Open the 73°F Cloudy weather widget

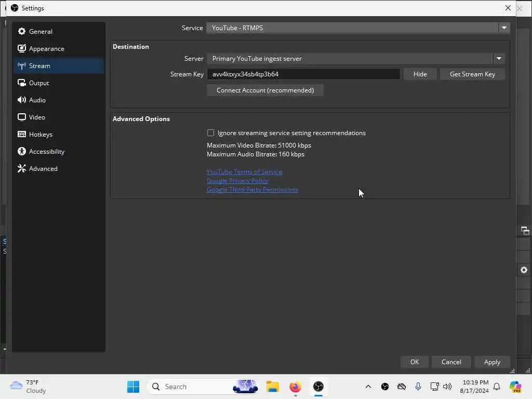[28, 387]
